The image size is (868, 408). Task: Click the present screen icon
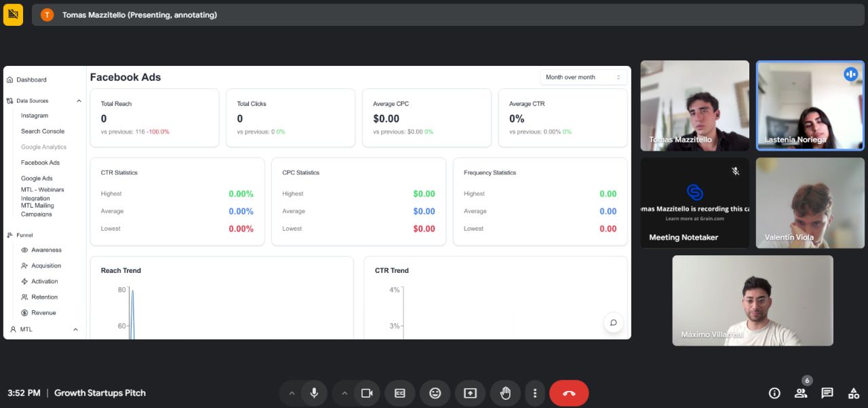[471, 393]
